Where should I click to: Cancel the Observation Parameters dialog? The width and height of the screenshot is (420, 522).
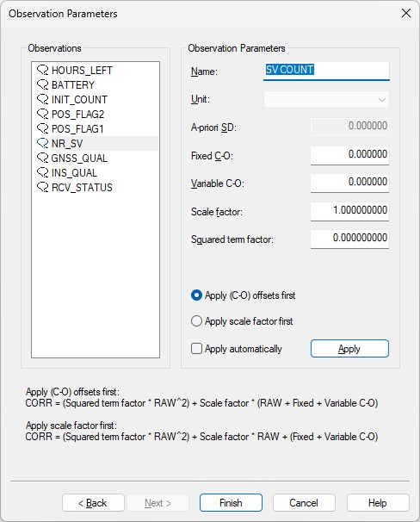tap(304, 503)
